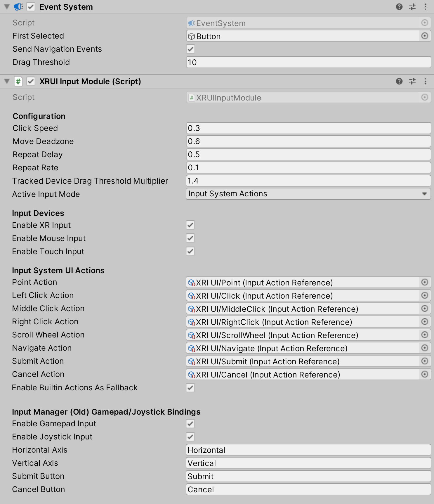Click the Drag Threshold value field
The image size is (434, 504).
308,62
